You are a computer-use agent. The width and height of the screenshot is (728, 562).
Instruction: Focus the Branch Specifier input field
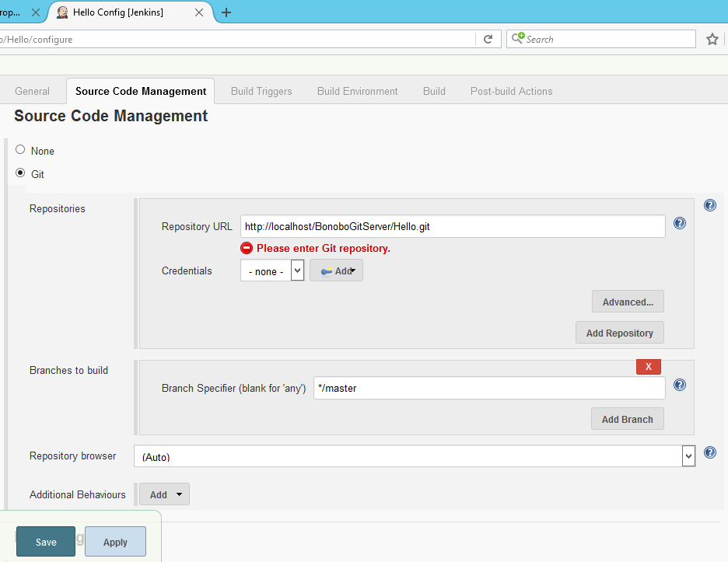point(489,388)
